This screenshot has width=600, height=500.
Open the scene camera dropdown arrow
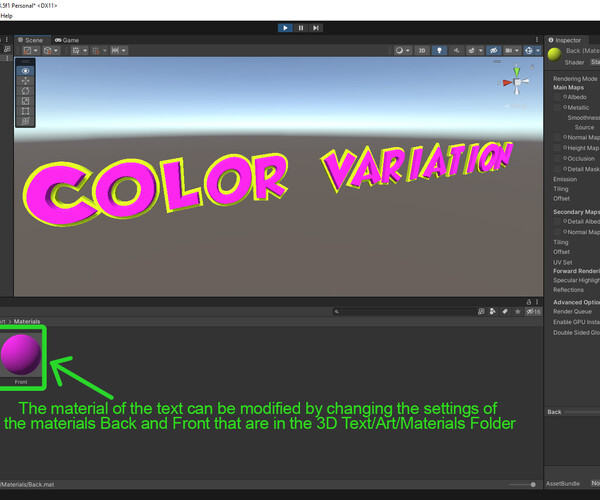[x=517, y=50]
